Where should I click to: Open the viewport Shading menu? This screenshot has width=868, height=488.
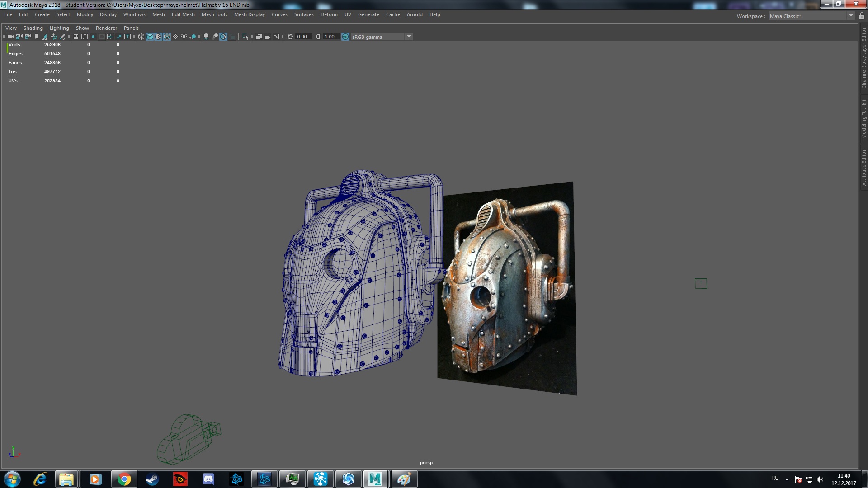tap(33, 28)
